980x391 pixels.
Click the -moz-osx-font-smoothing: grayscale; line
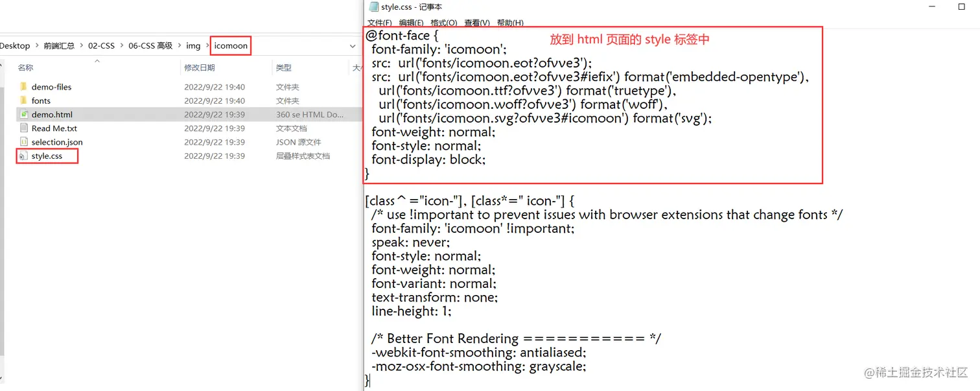tap(479, 366)
